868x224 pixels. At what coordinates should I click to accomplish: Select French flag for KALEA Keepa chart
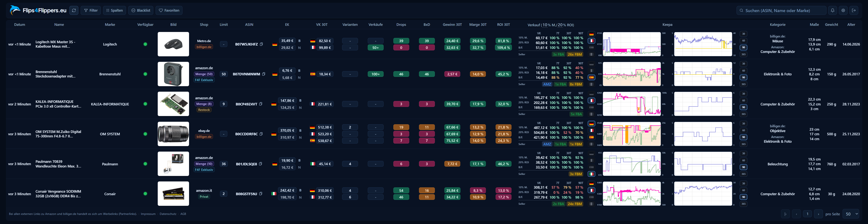coord(591,100)
